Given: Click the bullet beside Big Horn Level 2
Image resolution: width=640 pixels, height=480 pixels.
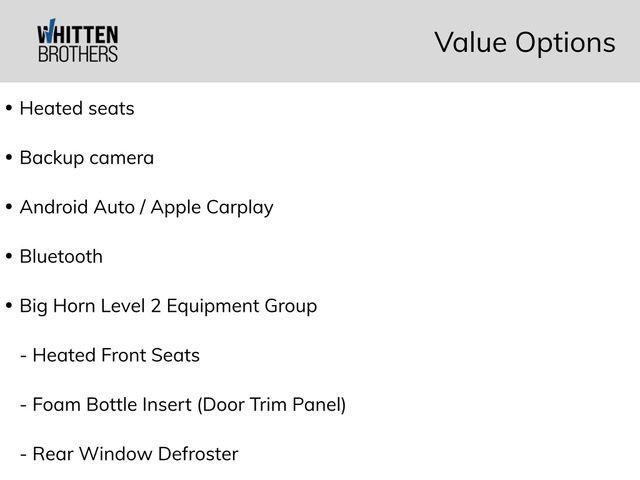Looking at the screenshot, I should click(9, 306).
